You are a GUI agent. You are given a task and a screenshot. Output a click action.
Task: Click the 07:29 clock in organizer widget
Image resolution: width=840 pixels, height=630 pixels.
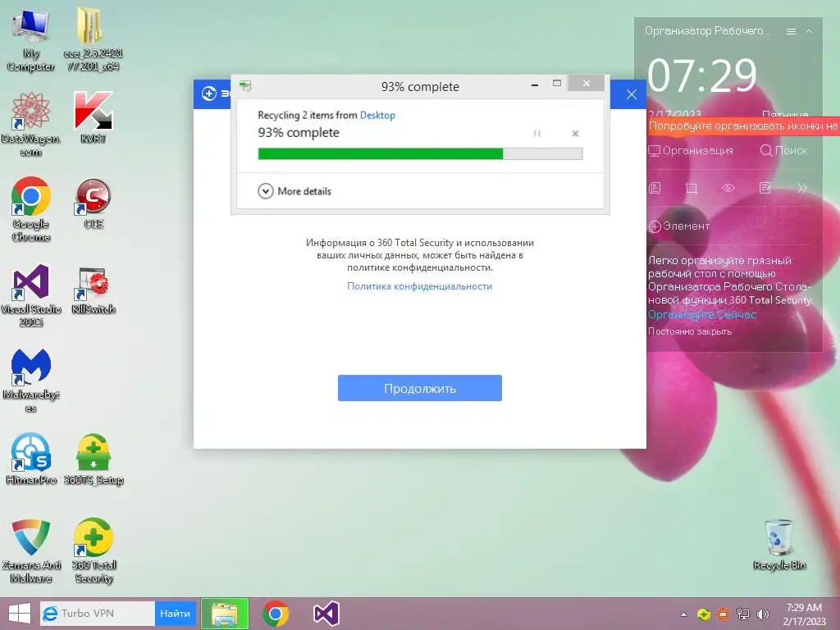click(702, 75)
